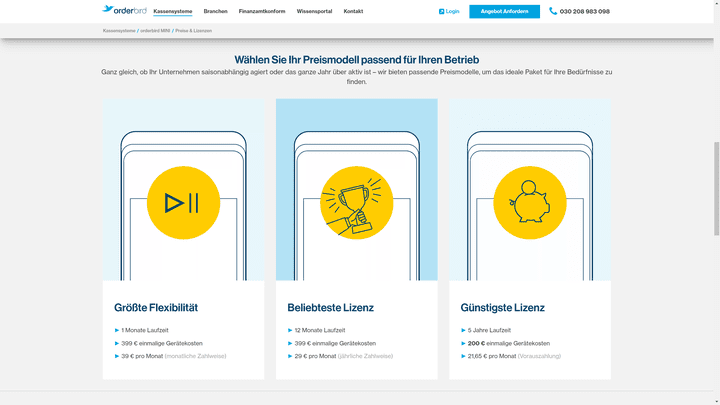Screen dimensions: 720x405
Task: Click the blue arrow beside 1 Monate Laufzeit
Action: tap(117, 330)
